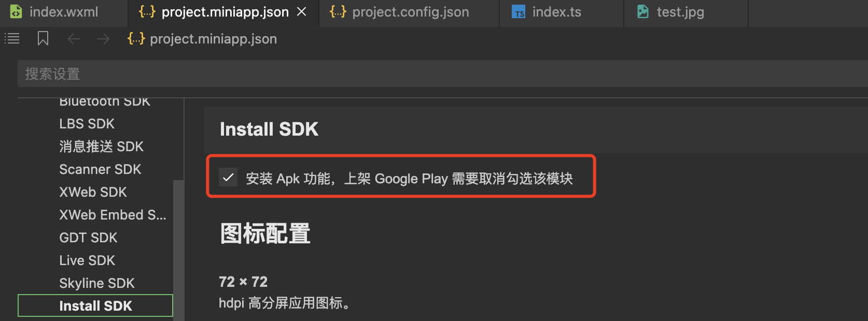Select XWeb SDK in the list
Screen dimensions: 868x321
coord(93,192)
